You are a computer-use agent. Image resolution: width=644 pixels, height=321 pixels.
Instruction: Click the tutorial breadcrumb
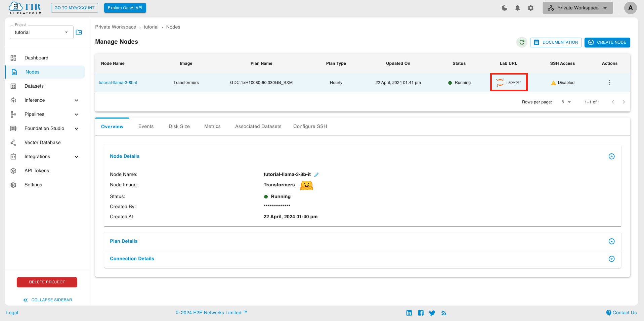151,27
